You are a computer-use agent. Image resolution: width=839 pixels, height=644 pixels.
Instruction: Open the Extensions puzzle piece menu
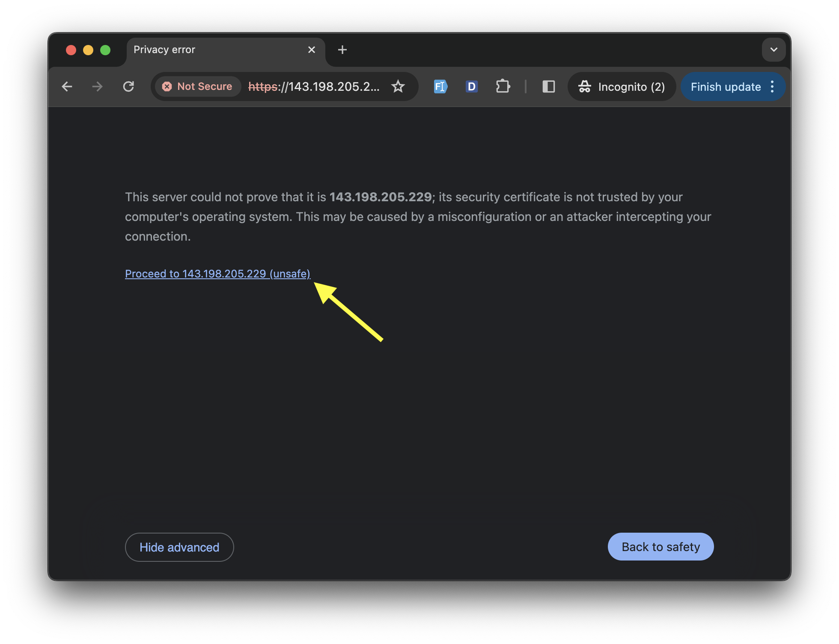503,87
